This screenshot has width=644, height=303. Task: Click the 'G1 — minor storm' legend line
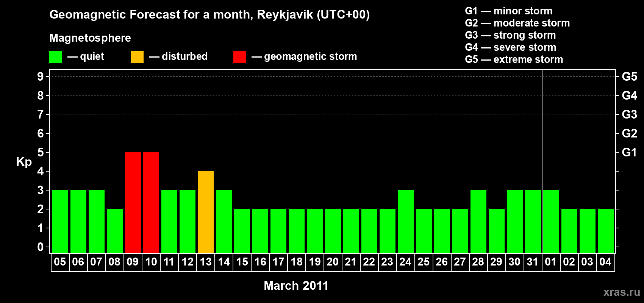(509, 11)
